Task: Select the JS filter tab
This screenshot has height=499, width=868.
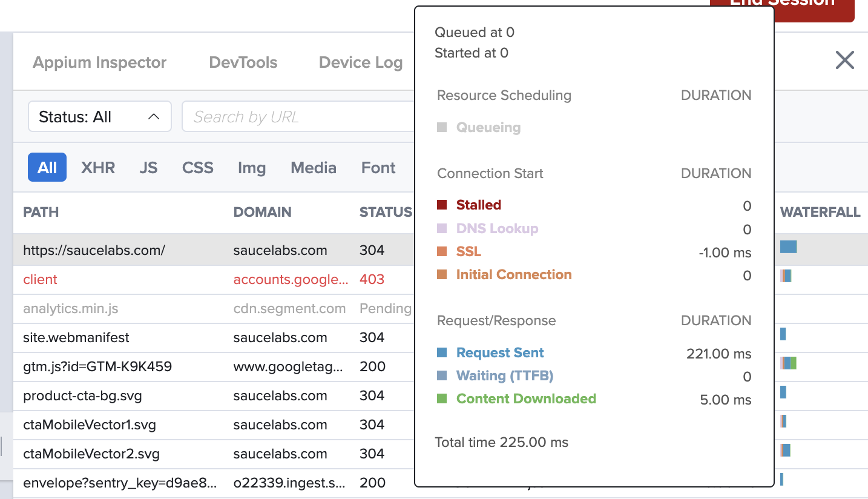Action: pos(148,168)
